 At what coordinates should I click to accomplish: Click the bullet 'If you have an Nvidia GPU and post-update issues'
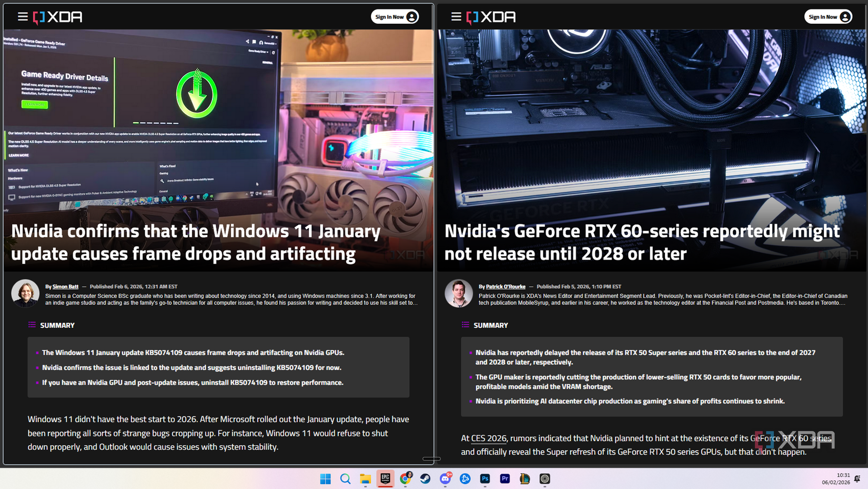click(x=193, y=383)
